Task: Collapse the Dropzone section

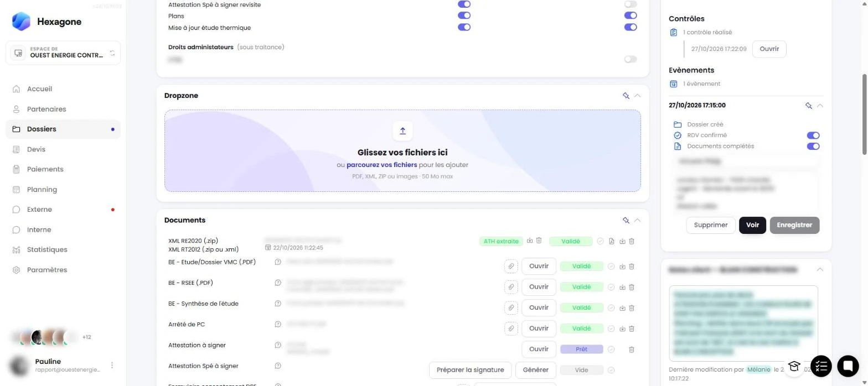Action: coord(637,96)
